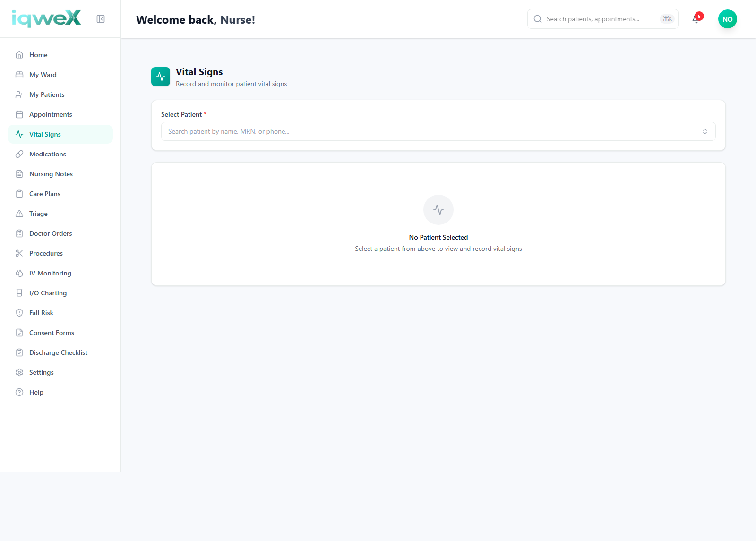Viewport: 756px width, 541px height.
Task: Click the Doctor Orders clipboard icon
Action: (19, 233)
